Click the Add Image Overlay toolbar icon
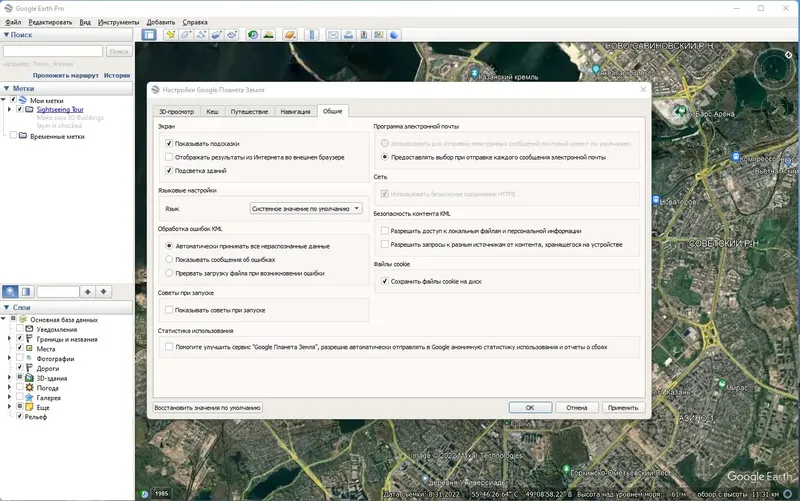This screenshot has width=800, height=501. [x=216, y=35]
